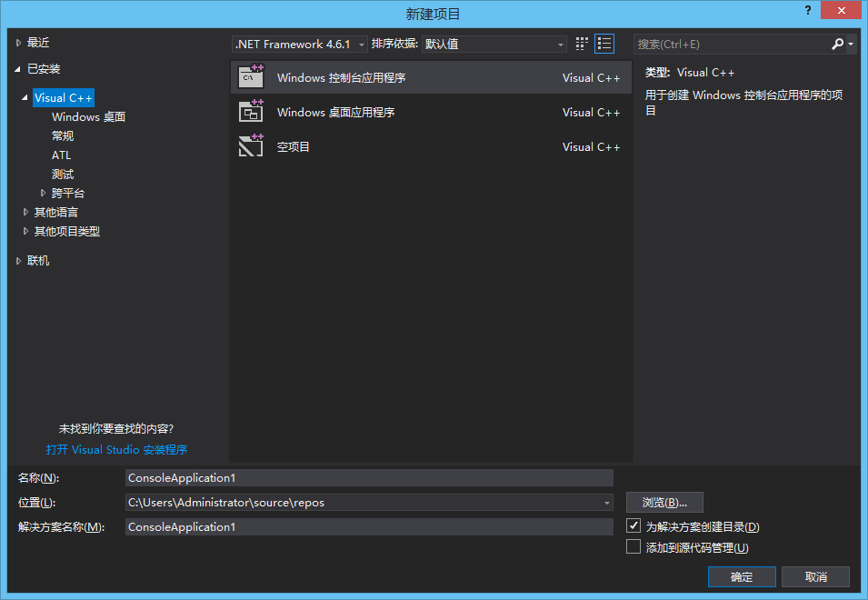This screenshot has width=868, height=600.
Task: Click the 空项目 template icon
Action: tap(251, 145)
